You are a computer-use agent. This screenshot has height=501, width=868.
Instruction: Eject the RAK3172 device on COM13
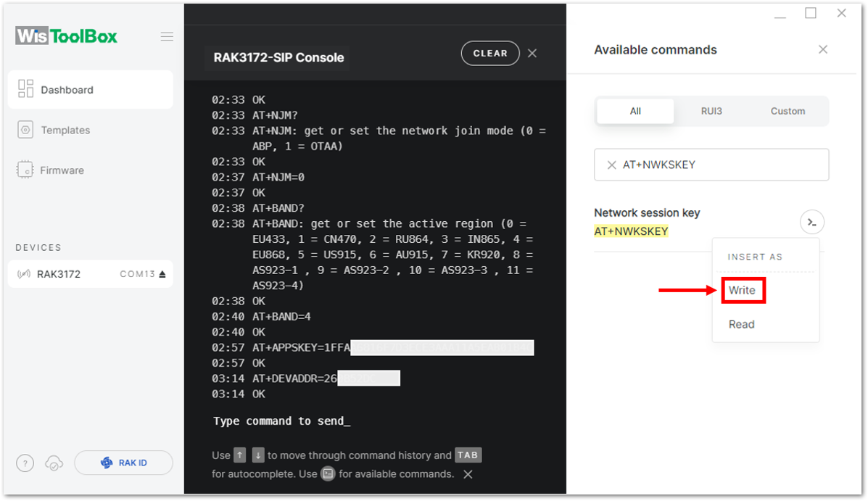pyautogui.click(x=162, y=274)
